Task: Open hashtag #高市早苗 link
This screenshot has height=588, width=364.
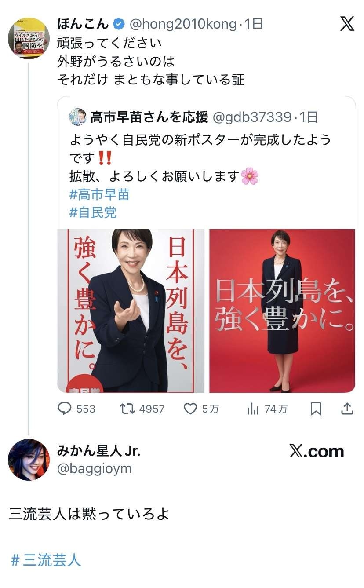Action: coord(99,194)
